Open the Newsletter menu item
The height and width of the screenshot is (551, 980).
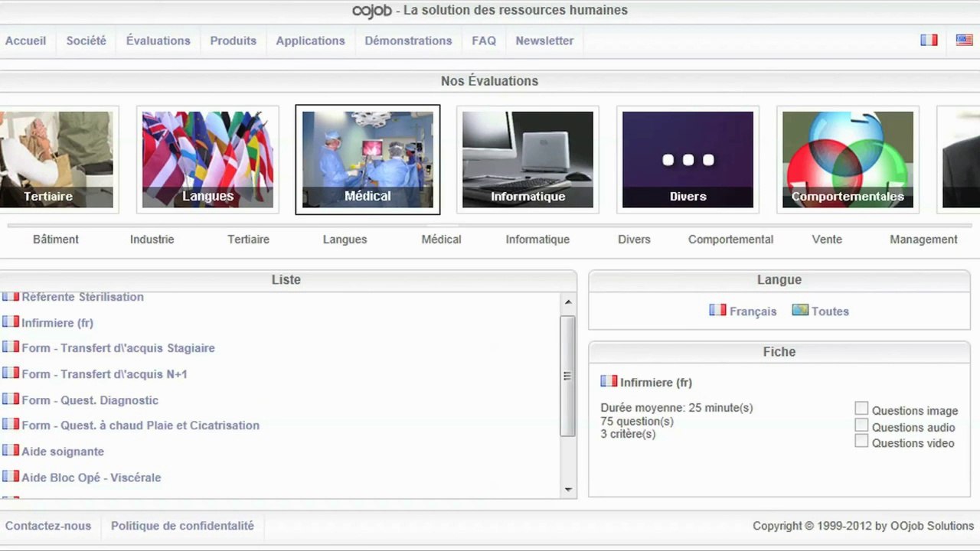tap(544, 41)
